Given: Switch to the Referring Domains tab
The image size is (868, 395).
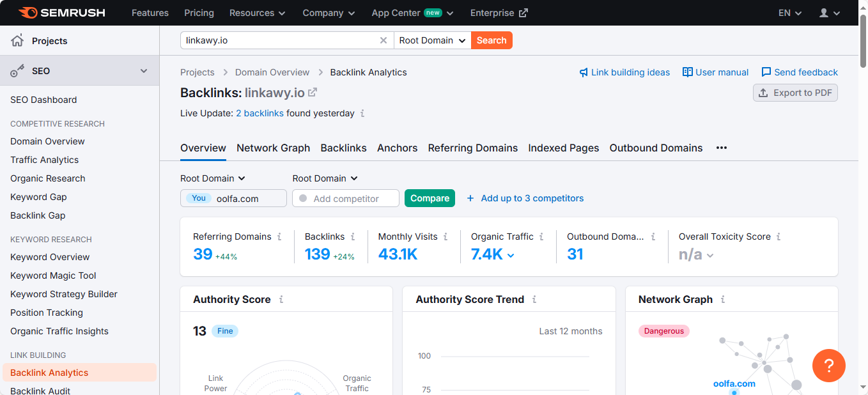Looking at the screenshot, I should click(472, 148).
